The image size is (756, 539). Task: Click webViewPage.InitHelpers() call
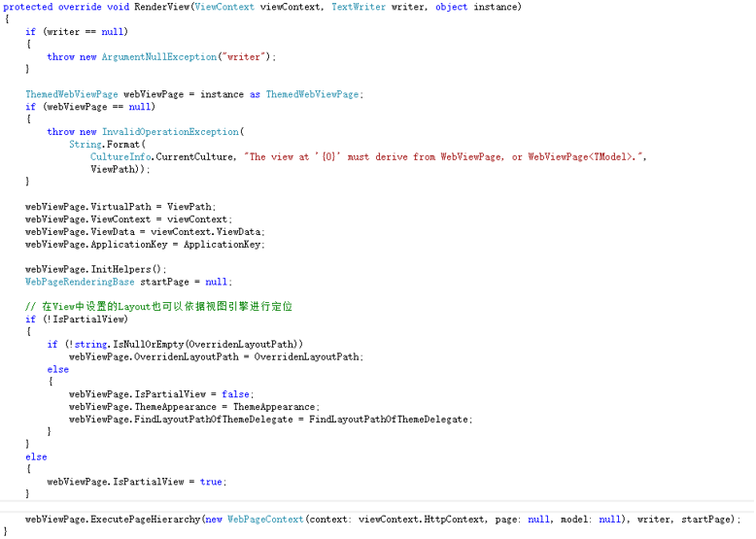(x=96, y=269)
